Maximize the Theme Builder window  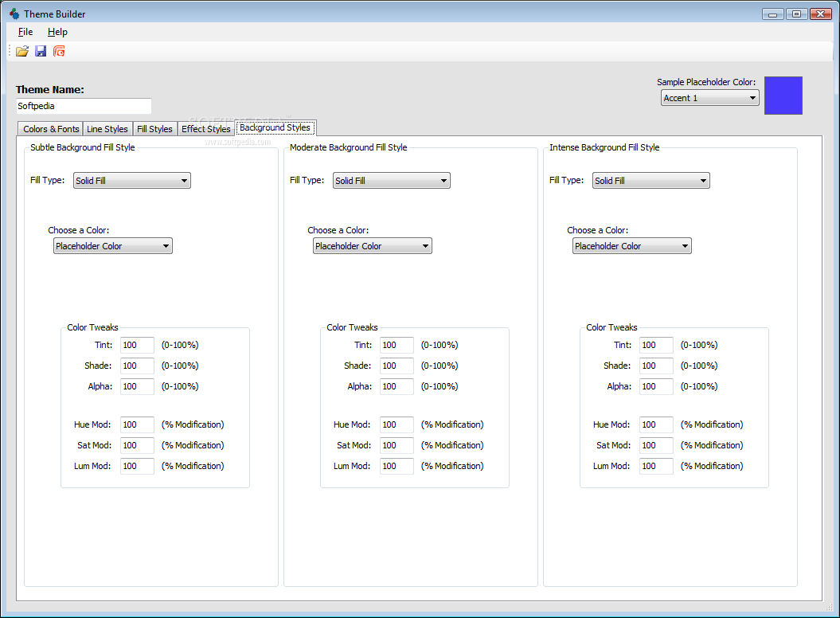tap(797, 14)
